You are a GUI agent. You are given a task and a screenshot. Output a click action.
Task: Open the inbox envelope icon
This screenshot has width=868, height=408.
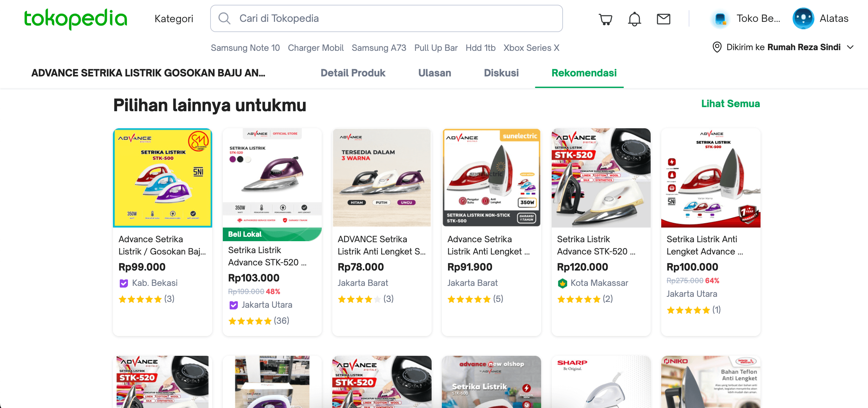point(663,19)
